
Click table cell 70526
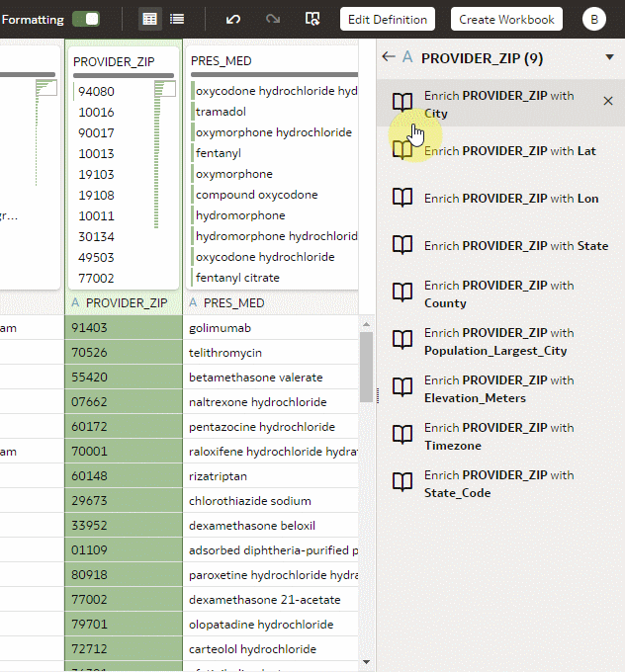tap(124, 353)
